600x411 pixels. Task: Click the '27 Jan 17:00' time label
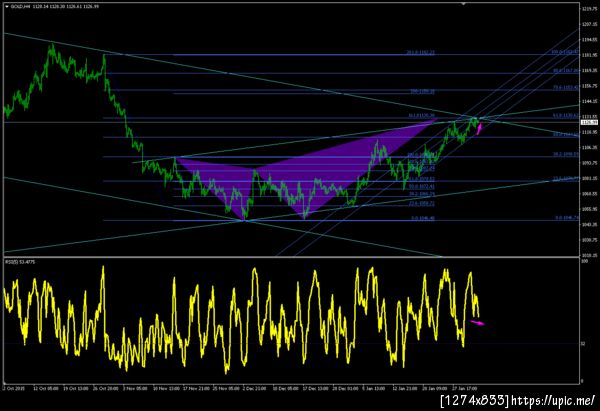[465, 388]
